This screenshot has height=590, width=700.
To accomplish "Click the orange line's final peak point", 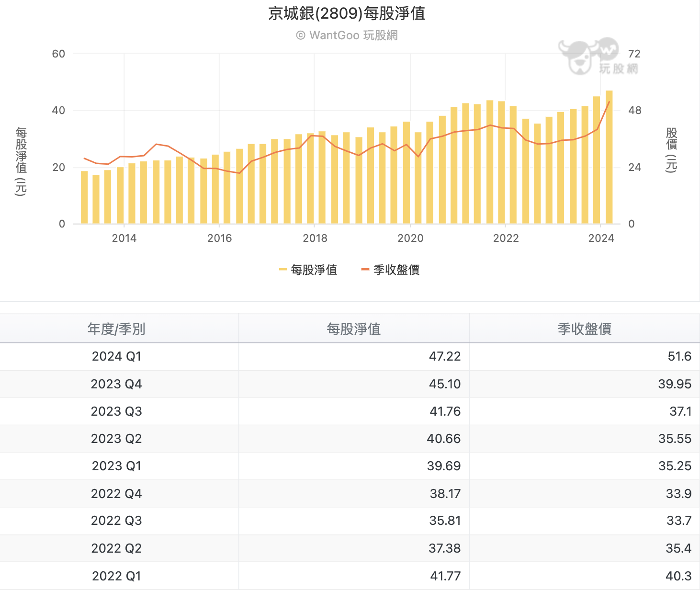I will (609, 102).
